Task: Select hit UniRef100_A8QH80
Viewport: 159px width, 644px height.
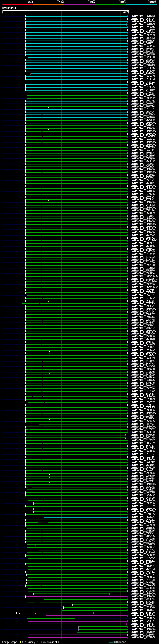Action: [143, 632]
